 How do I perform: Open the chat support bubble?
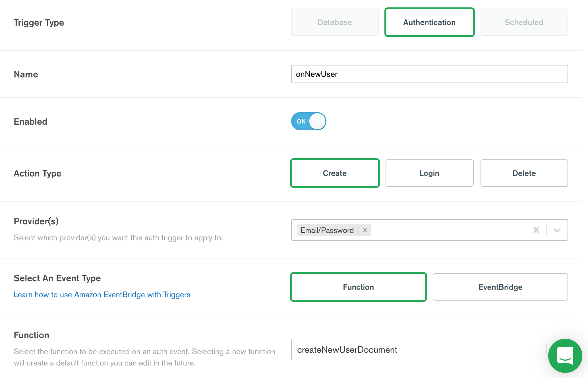(565, 356)
